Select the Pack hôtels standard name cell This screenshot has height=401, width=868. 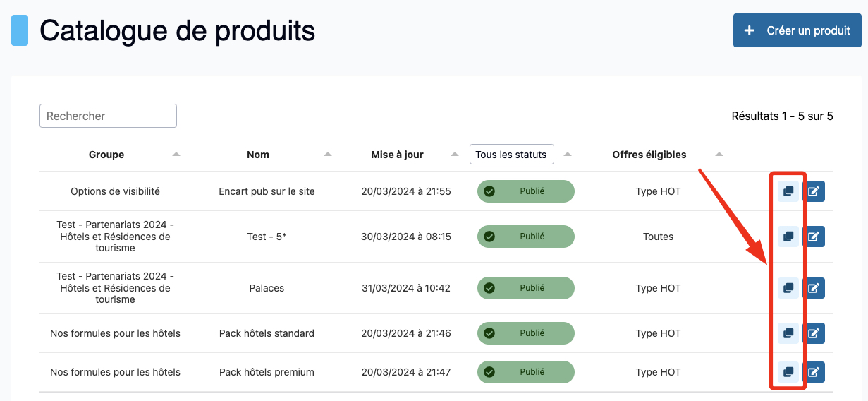267,333
